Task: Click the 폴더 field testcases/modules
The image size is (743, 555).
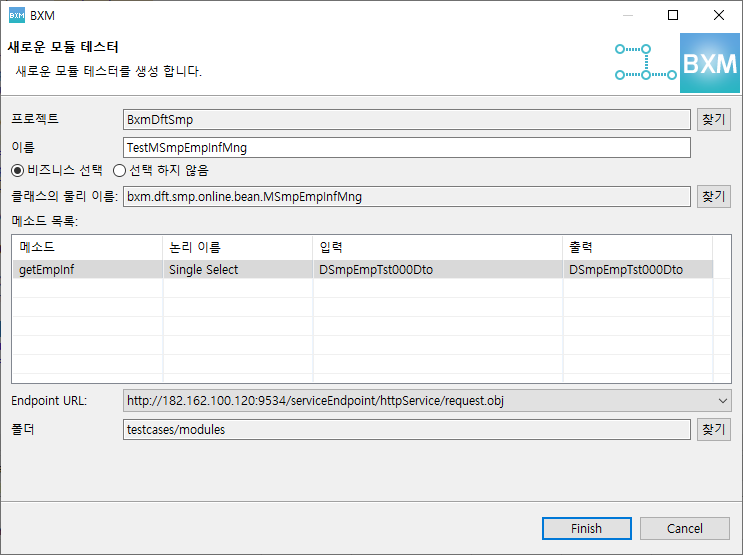Action: pyautogui.click(x=406, y=430)
